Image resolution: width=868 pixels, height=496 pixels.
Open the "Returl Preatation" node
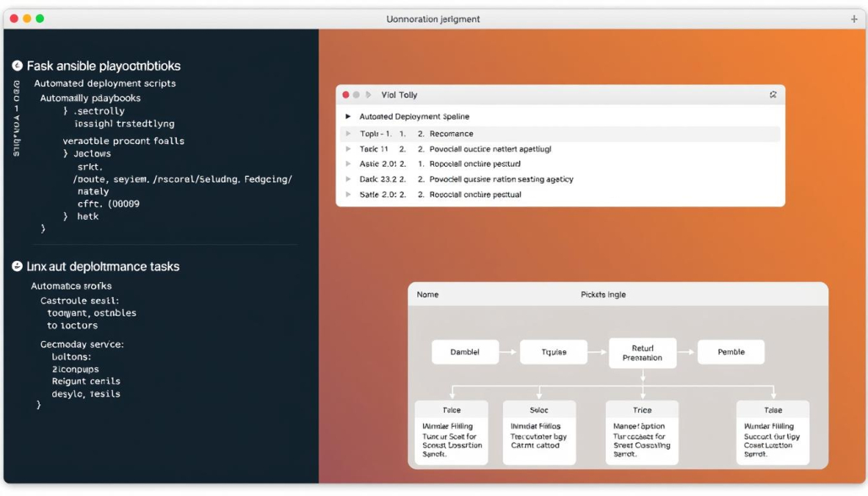click(642, 353)
